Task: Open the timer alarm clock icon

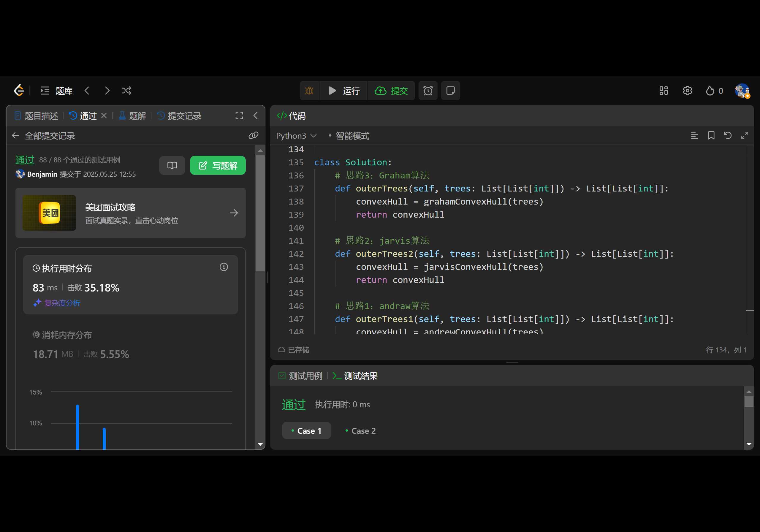Action: pyautogui.click(x=428, y=91)
